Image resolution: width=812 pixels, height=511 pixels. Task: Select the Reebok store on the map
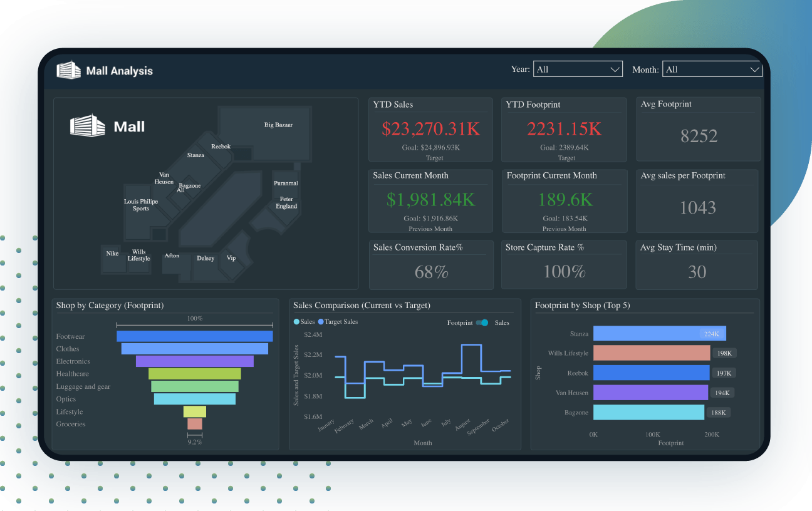pyautogui.click(x=221, y=147)
